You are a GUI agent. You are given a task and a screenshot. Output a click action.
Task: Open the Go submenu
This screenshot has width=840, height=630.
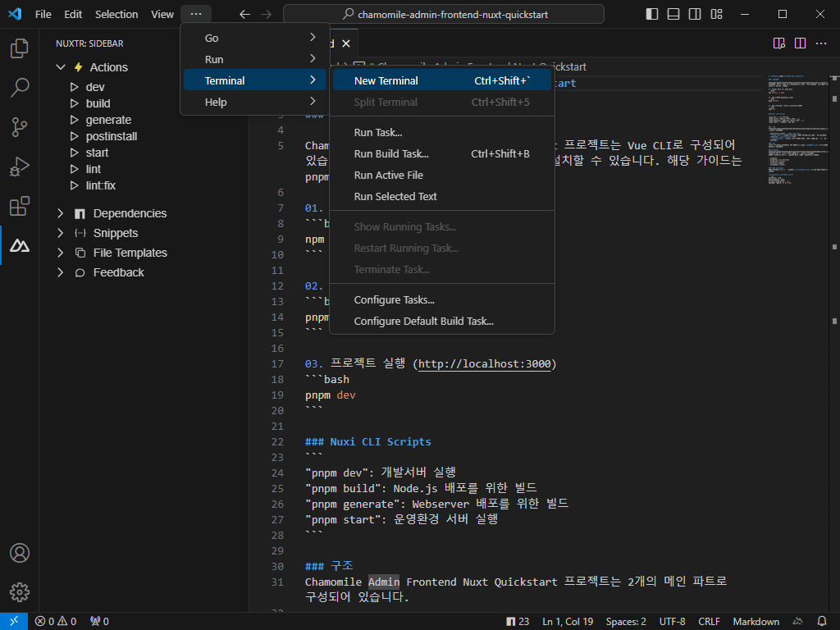point(255,38)
